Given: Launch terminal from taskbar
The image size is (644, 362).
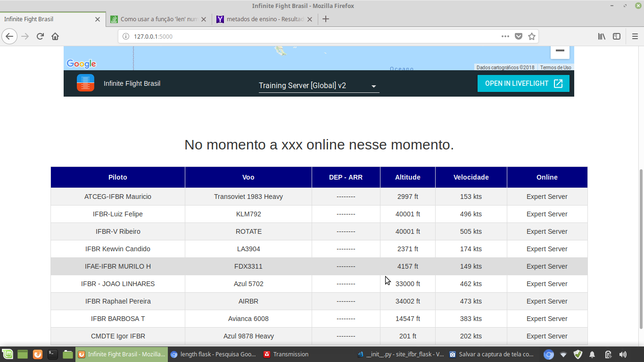Looking at the screenshot, I should click(x=53, y=354).
